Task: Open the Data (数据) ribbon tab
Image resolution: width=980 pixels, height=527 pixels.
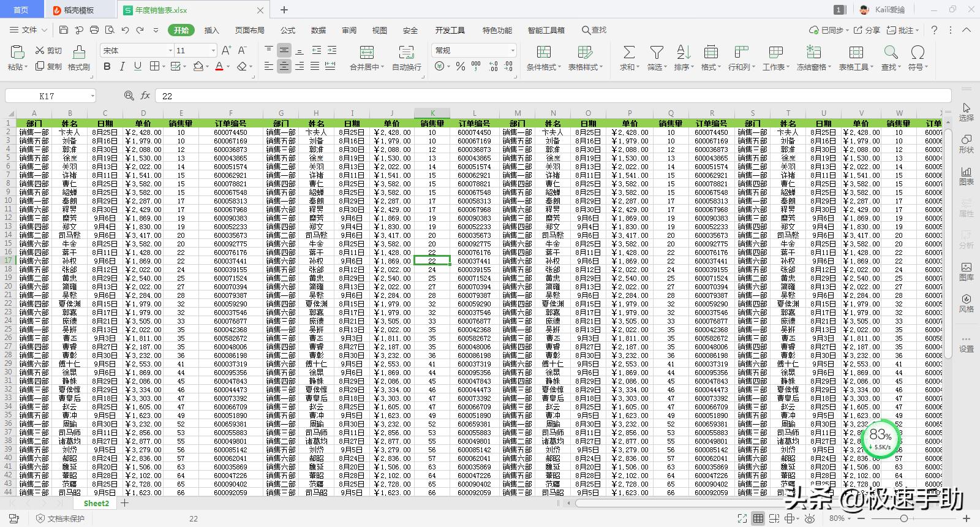Action: (318, 30)
